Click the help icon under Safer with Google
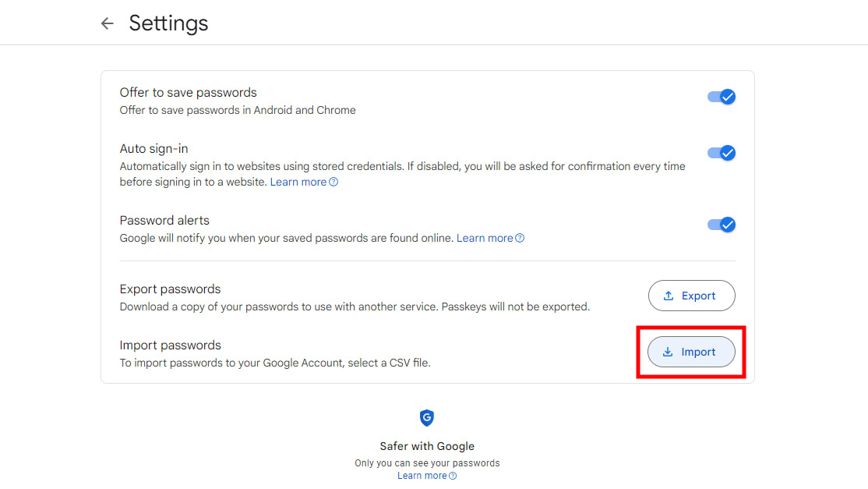 point(453,476)
